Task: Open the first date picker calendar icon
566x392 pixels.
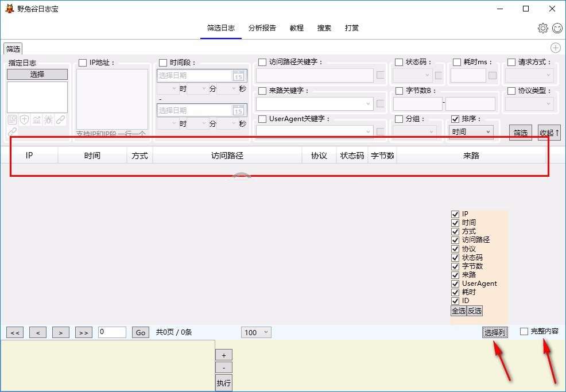Action: 239,75
